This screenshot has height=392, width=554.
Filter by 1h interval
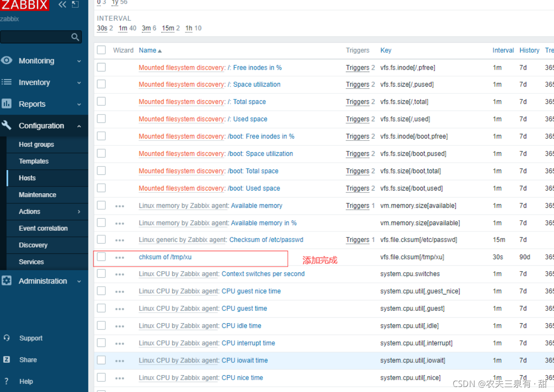point(189,28)
